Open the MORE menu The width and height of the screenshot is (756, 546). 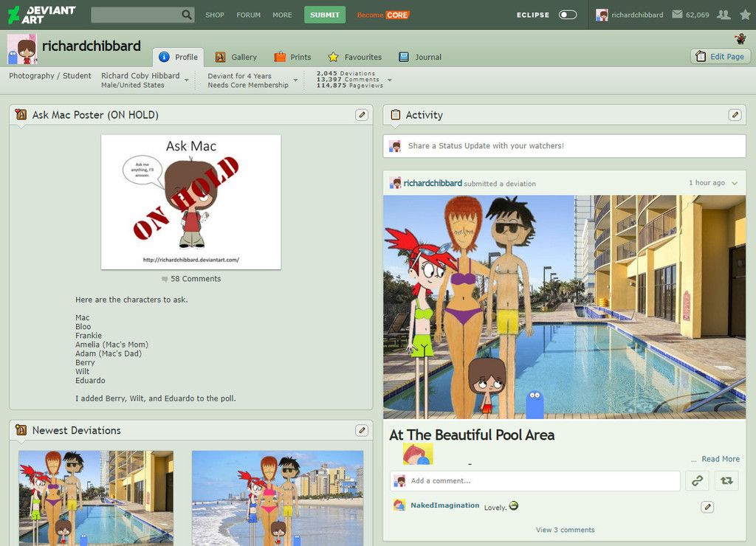click(282, 15)
